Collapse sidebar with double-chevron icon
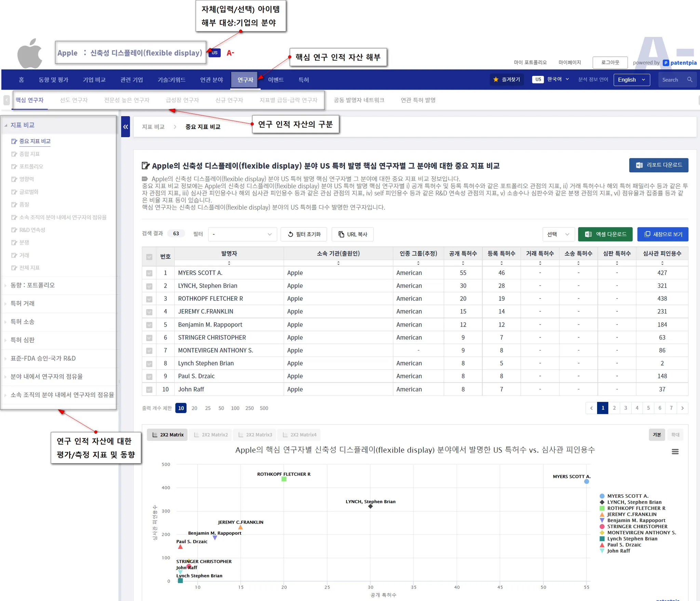This screenshot has width=700, height=601. pos(125,127)
